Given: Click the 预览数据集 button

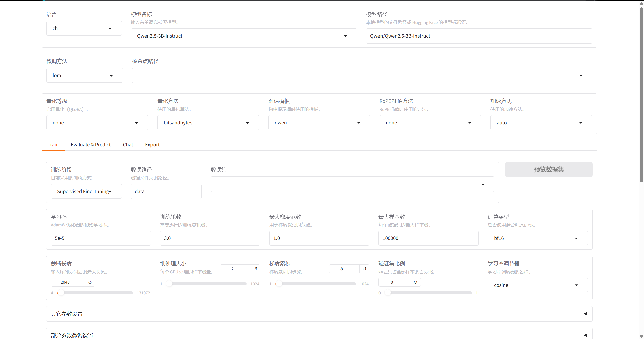Looking at the screenshot, I should coord(549,169).
